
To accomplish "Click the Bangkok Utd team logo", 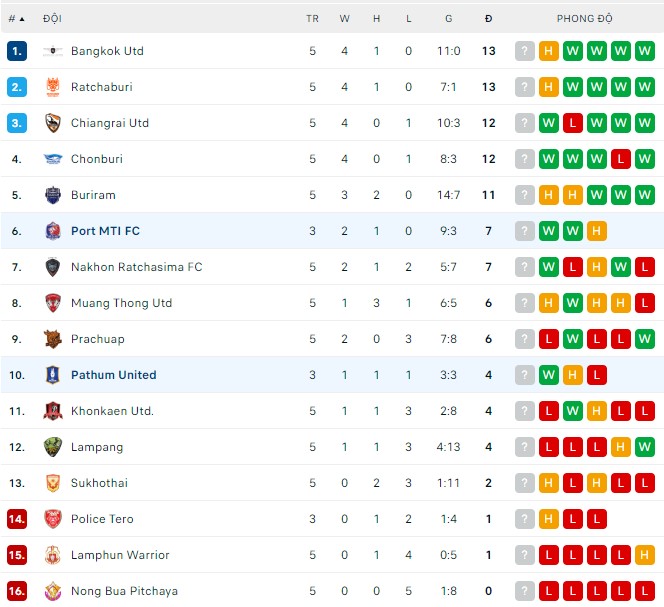I will pyautogui.click(x=53, y=51).
